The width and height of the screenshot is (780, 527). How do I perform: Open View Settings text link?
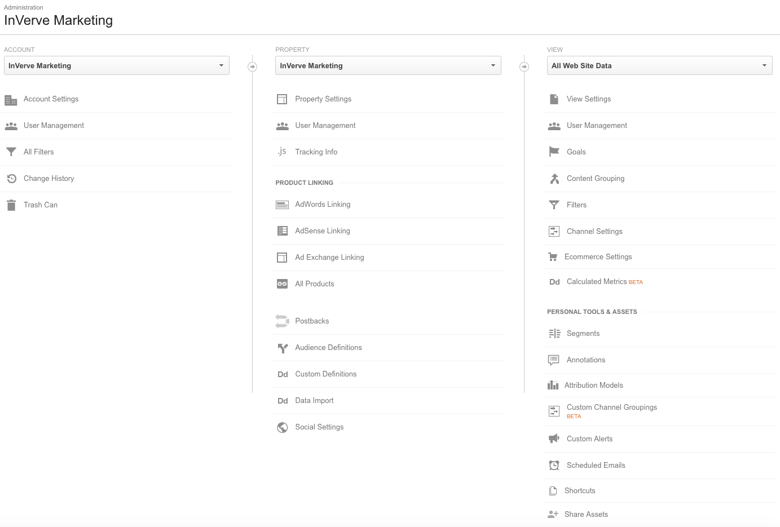click(588, 99)
